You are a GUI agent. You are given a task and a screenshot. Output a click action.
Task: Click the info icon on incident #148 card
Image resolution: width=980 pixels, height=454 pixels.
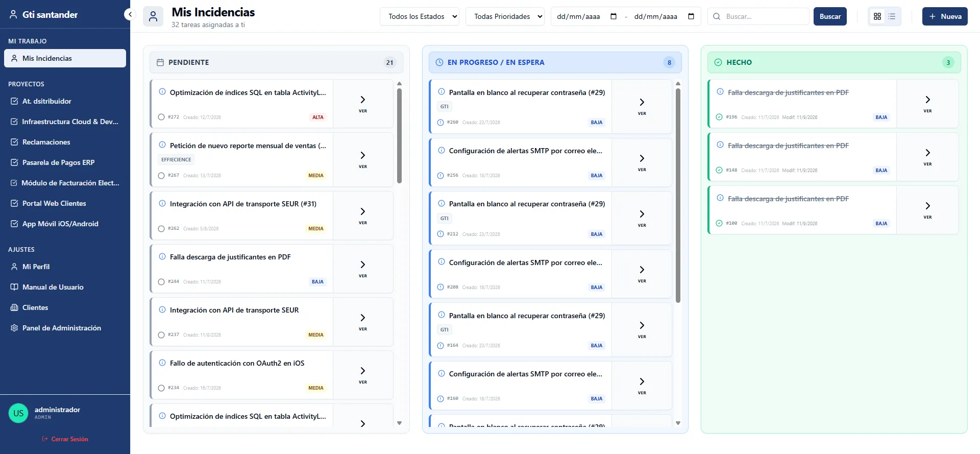pyautogui.click(x=720, y=145)
